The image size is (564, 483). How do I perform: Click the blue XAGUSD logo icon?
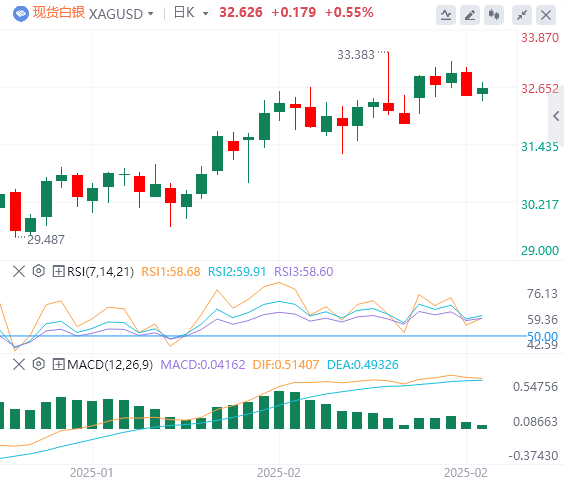21,14
